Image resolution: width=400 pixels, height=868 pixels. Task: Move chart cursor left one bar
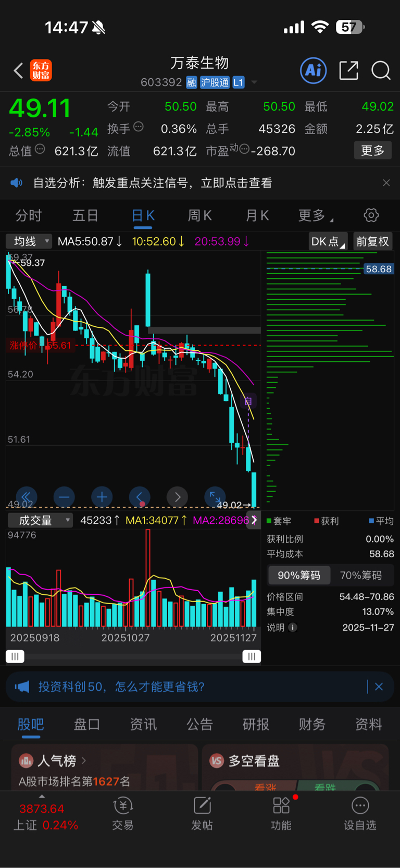click(140, 497)
